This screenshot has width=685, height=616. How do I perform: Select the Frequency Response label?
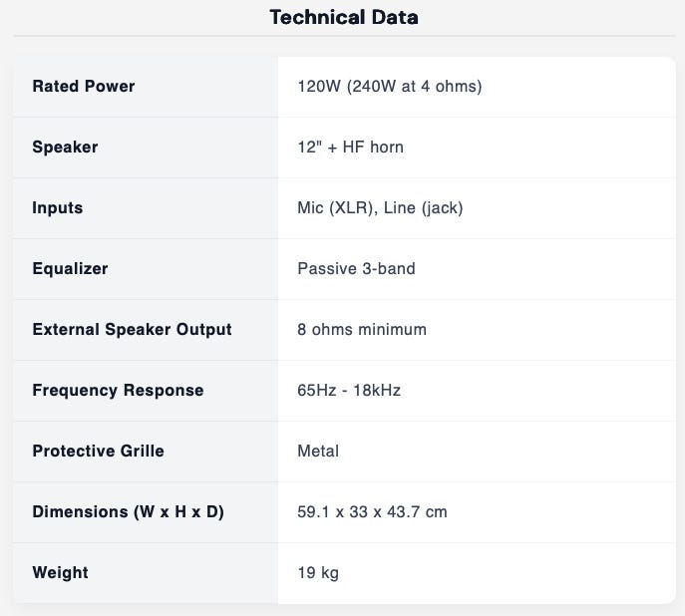click(118, 390)
